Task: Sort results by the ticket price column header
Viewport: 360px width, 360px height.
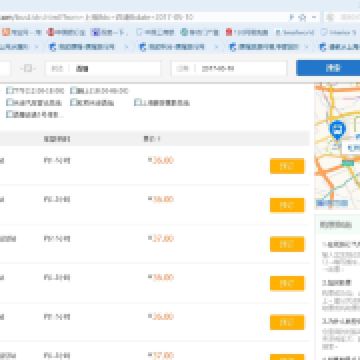Action: (152, 139)
